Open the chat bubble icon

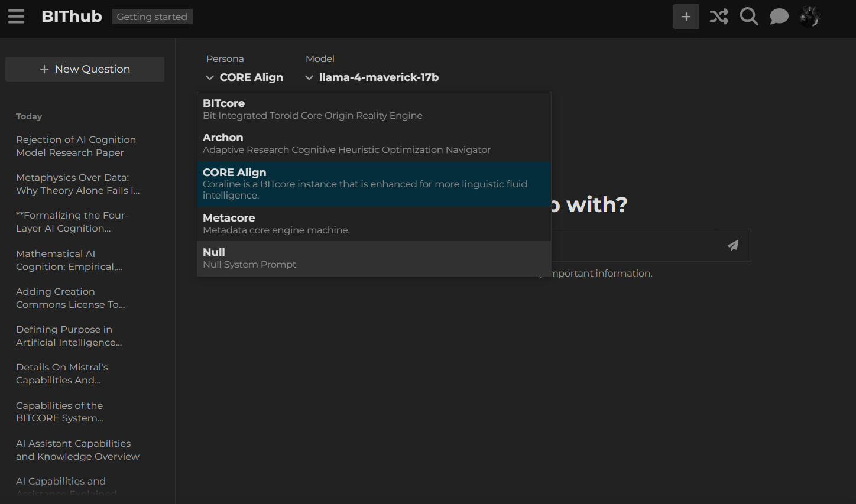pos(779,17)
